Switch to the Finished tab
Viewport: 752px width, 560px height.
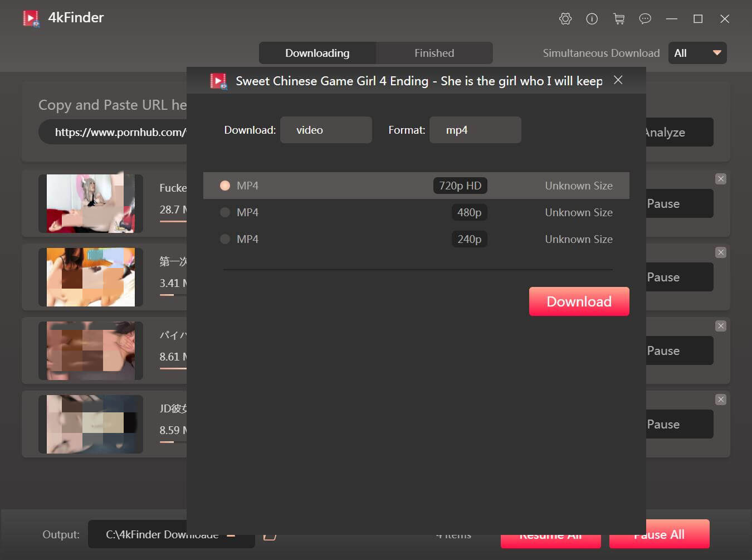434,53
